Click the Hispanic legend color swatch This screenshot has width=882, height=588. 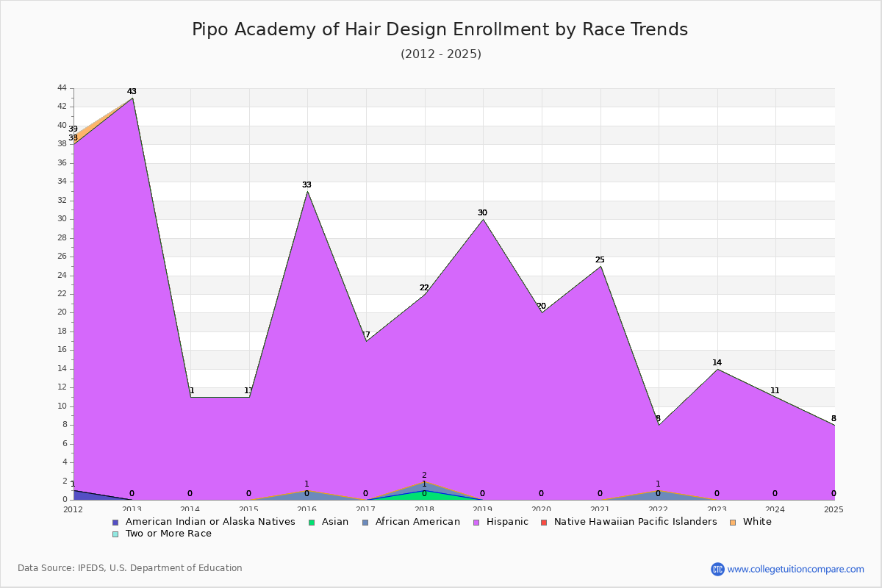coord(475,522)
